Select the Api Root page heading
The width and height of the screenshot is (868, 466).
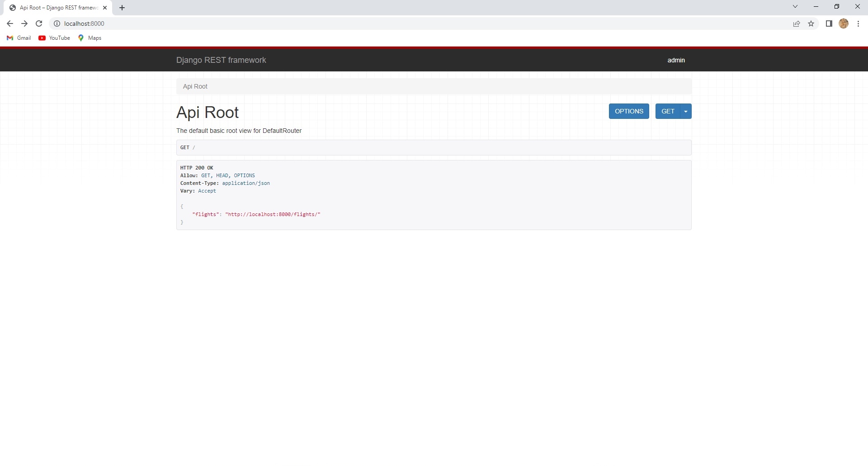tap(208, 112)
